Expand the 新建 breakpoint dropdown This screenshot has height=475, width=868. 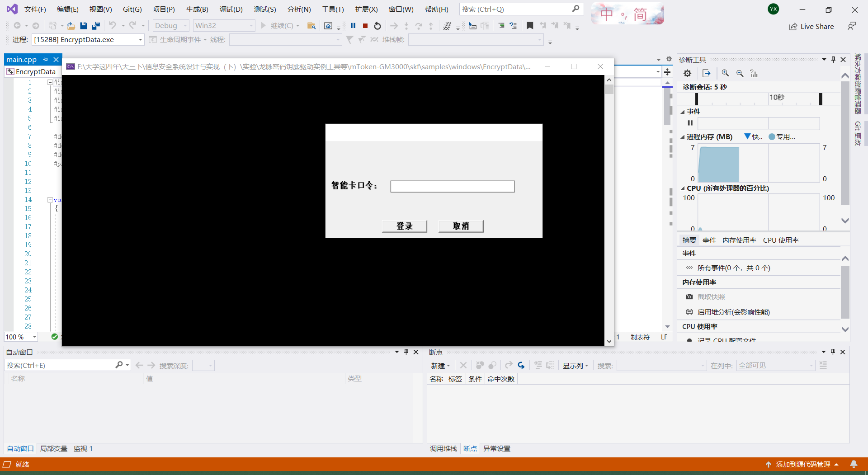[440, 366]
